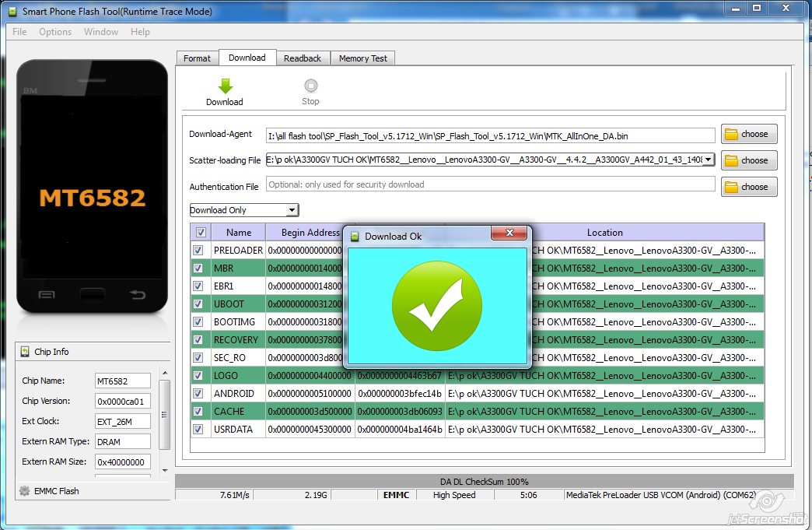Click the Chip Version field
The height and width of the screenshot is (530, 812).
[123, 401]
